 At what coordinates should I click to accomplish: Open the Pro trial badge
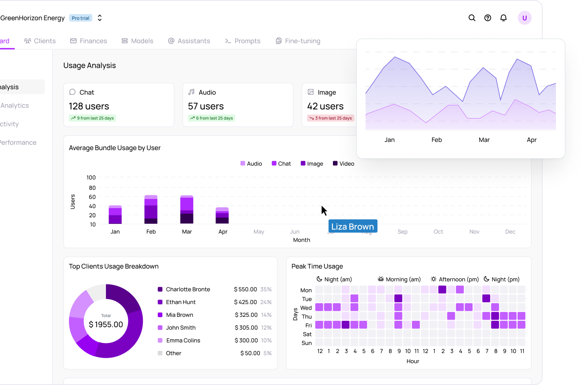click(x=81, y=18)
